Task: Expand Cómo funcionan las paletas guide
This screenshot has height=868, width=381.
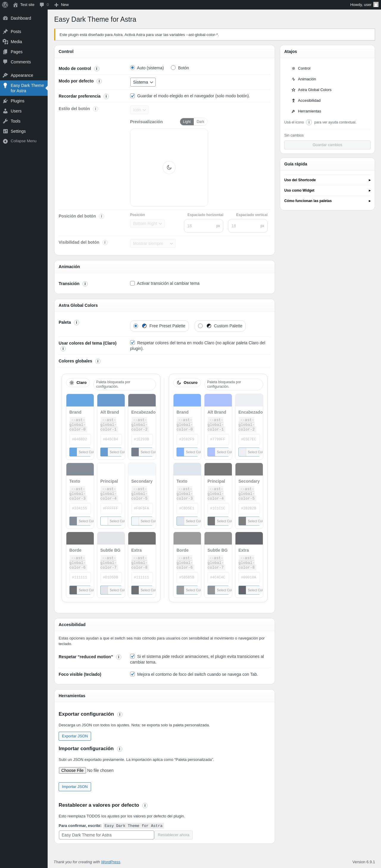Action: coord(327,201)
